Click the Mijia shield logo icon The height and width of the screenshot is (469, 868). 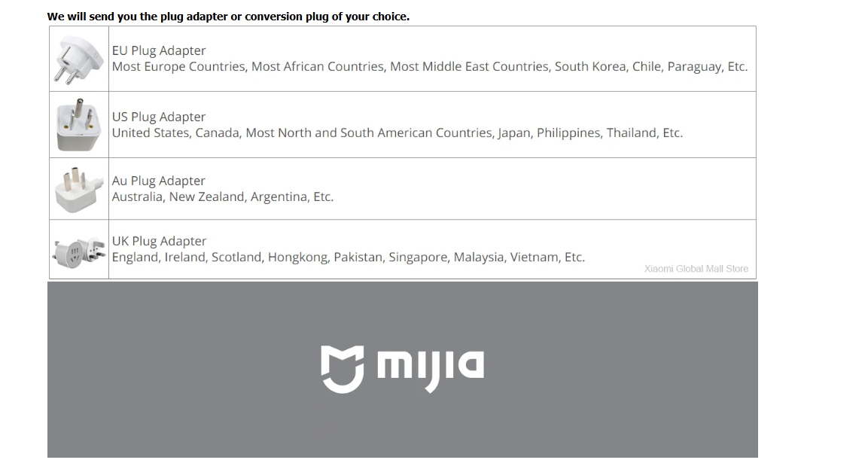click(x=343, y=369)
